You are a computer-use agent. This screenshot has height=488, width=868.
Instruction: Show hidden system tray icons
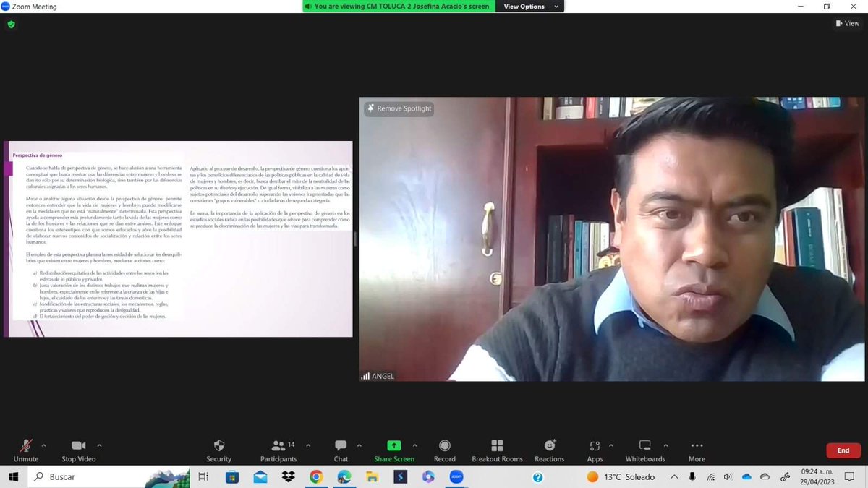(674, 477)
